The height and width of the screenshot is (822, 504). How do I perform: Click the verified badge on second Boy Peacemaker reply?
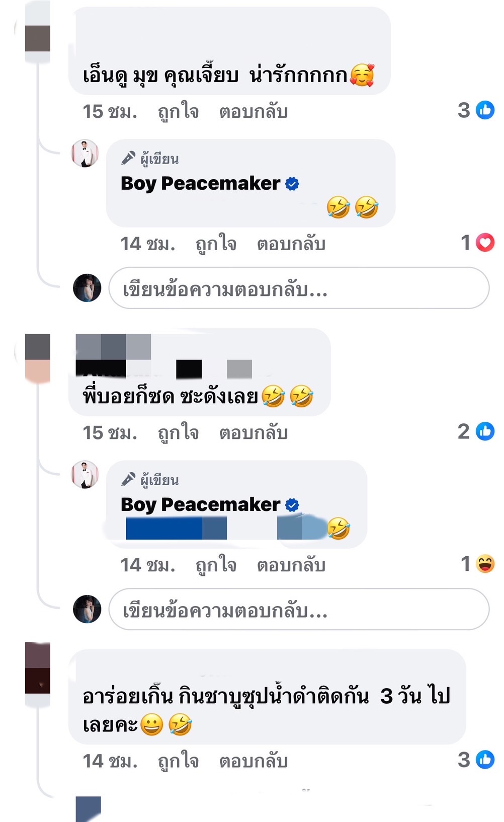coord(292,505)
